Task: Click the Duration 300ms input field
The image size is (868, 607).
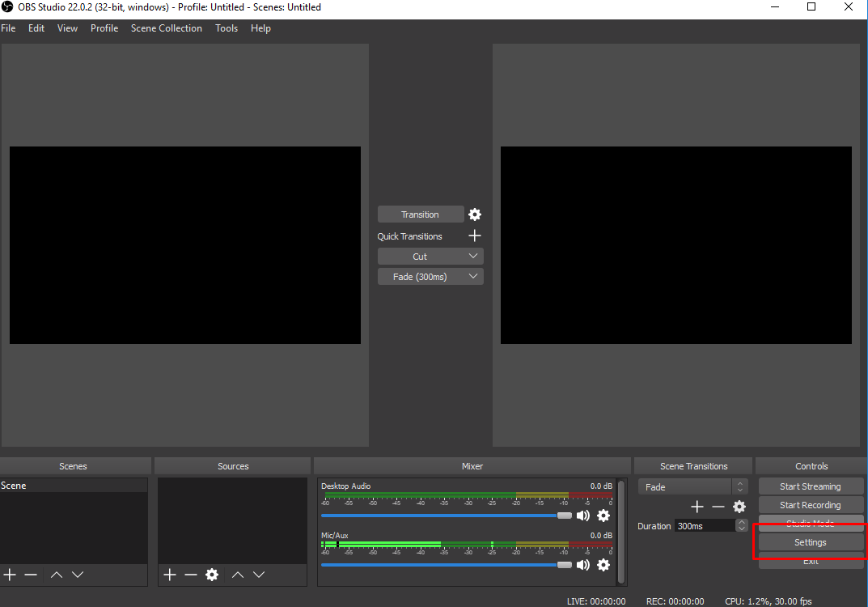Action: click(x=705, y=525)
